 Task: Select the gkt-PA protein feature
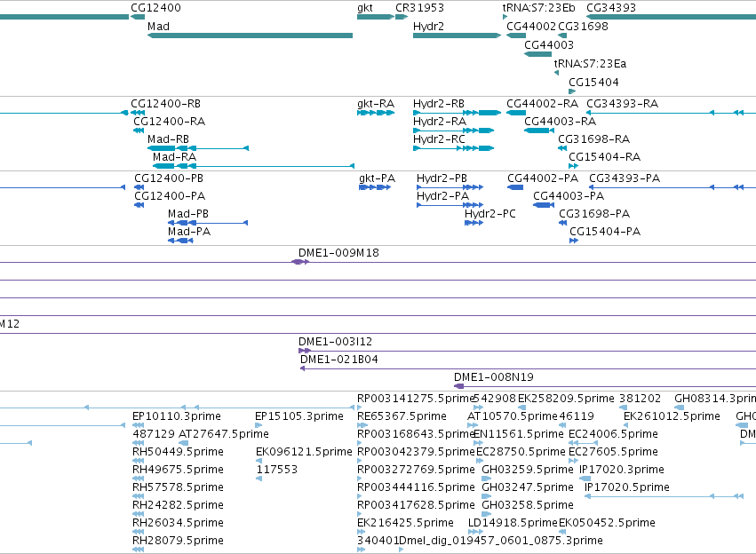point(375,187)
